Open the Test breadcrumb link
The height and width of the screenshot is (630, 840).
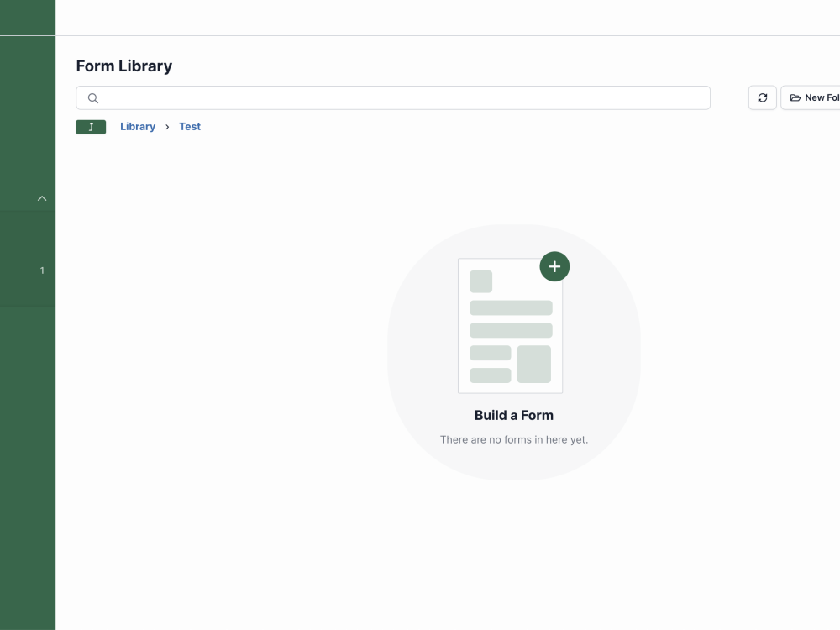click(190, 127)
